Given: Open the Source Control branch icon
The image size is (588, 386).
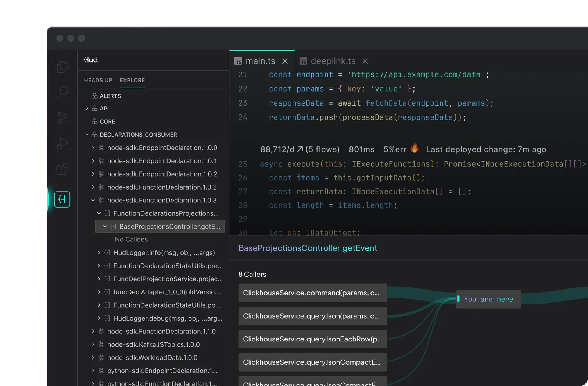Looking at the screenshot, I should (62, 118).
